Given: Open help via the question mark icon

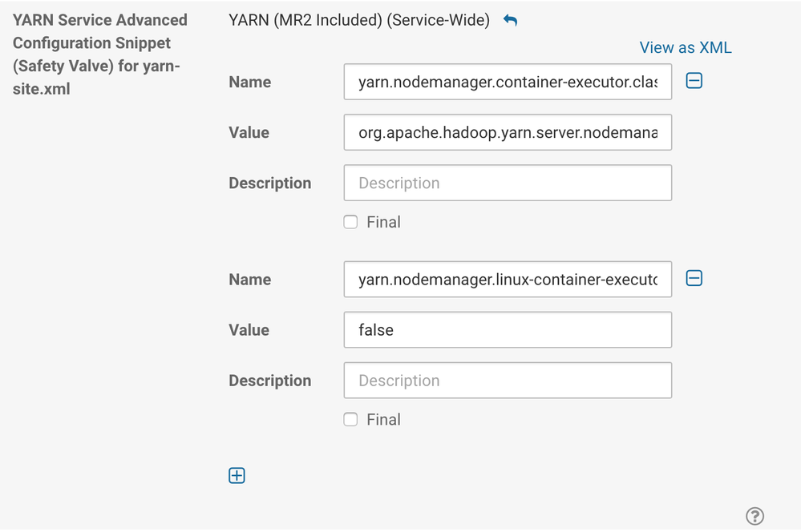Looking at the screenshot, I should [x=754, y=516].
